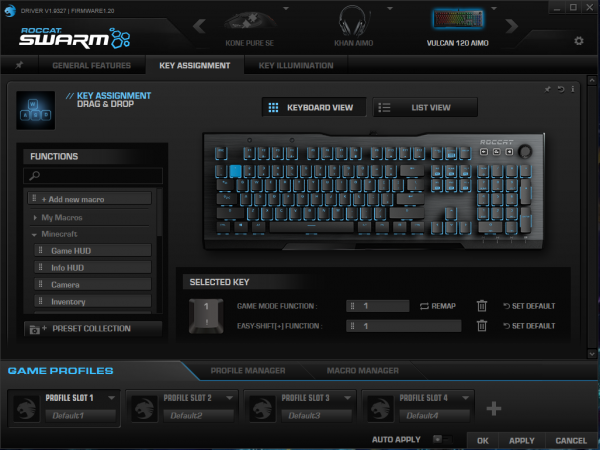
Task: Select the Default1 profile name
Action: (80, 416)
